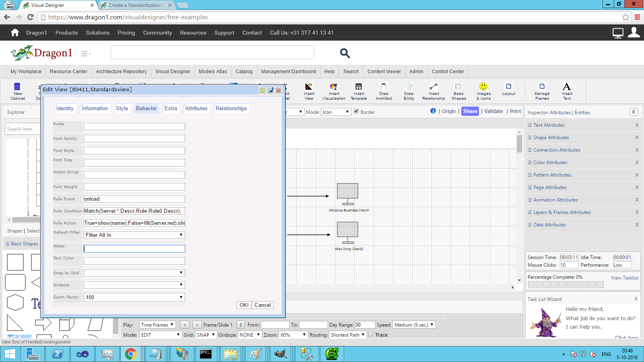This screenshot has width=644, height=362.
Task: Open the Architecture Repository menu
Action: point(121,71)
